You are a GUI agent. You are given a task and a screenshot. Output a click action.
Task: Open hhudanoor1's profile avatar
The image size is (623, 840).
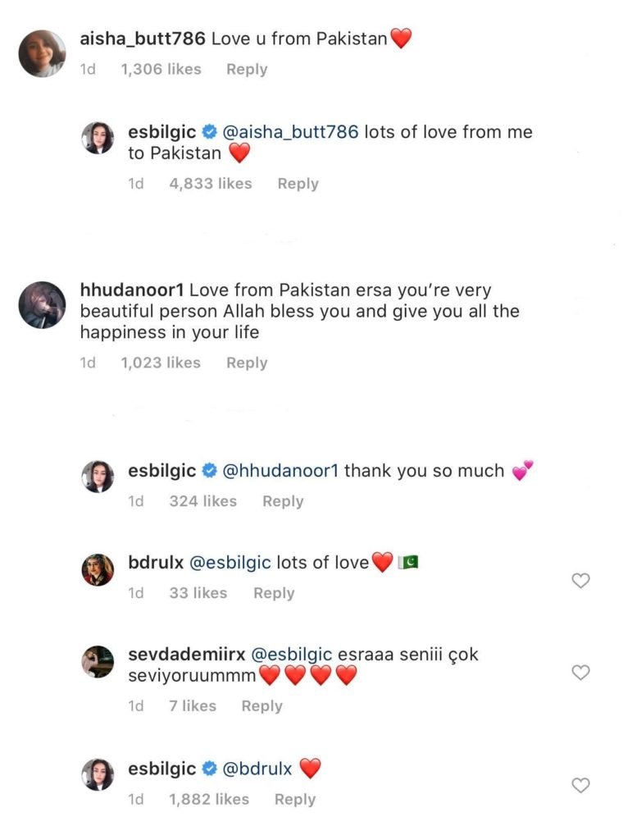[42, 305]
